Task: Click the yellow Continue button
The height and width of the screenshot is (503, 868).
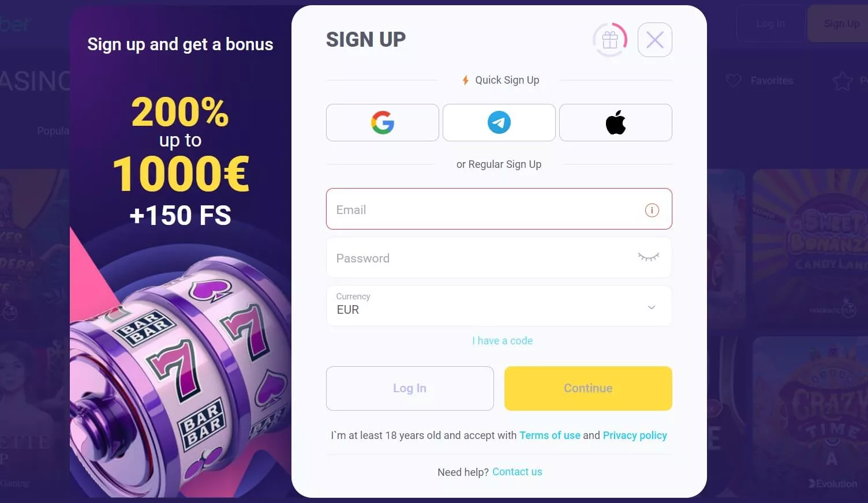Action: click(588, 388)
